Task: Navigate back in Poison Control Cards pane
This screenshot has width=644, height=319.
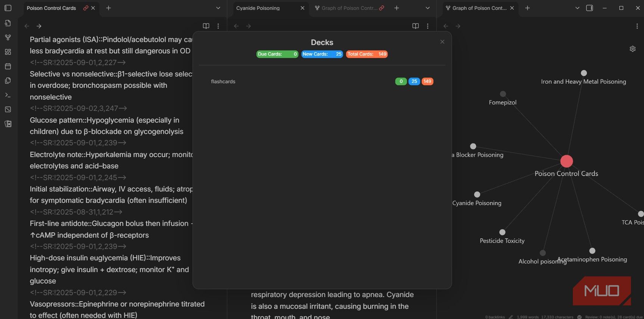Action: 27,26
